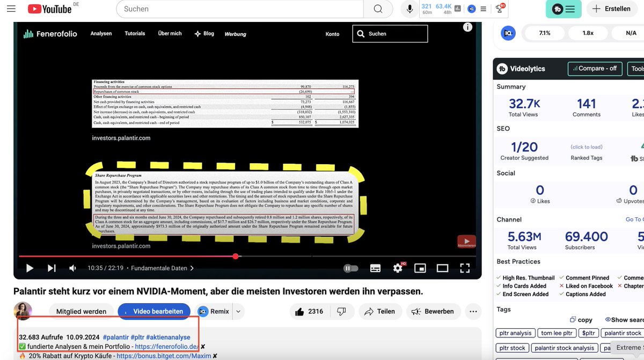Open the TubeBuddy menu button
Screen dimensions: 644x360
[563, 9]
